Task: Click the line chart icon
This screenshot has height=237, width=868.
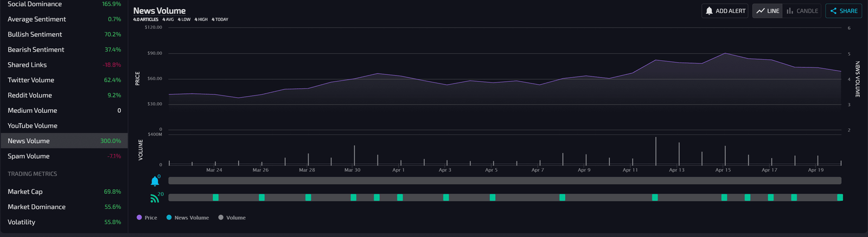Action: [761, 11]
